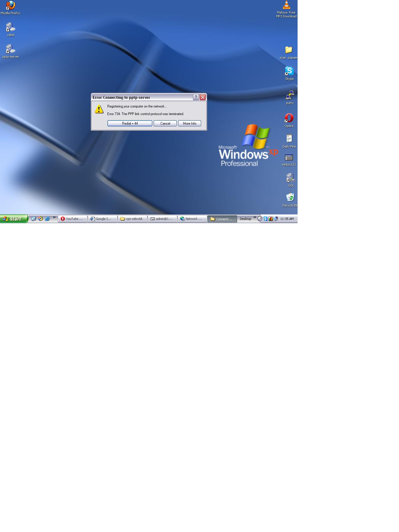This screenshot has height=532, width=399.
Task: Select the winbox(1) desktop icon
Action: click(x=289, y=160)
